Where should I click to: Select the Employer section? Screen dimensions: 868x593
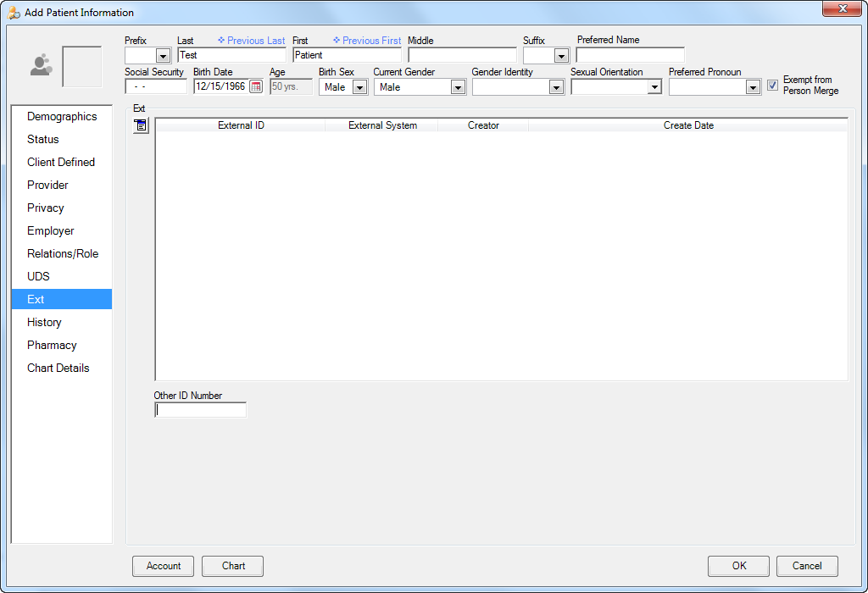61,230
